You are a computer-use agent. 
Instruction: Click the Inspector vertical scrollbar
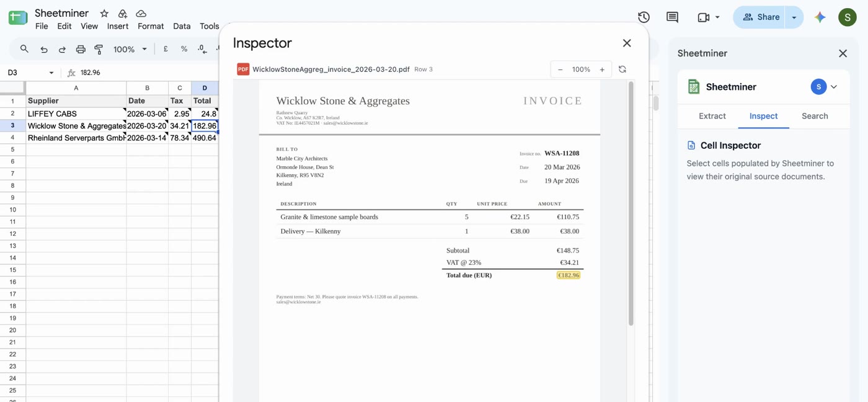631,205
